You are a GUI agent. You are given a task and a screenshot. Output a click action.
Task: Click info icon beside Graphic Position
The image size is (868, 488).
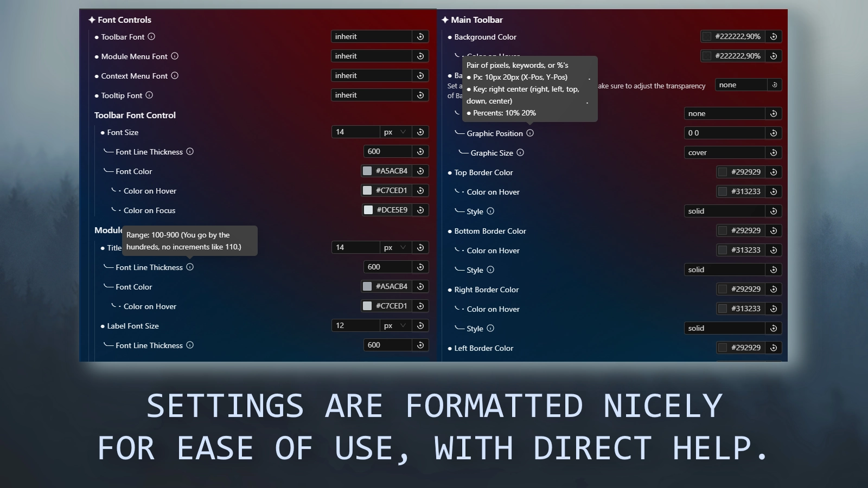tap(530, 133)
